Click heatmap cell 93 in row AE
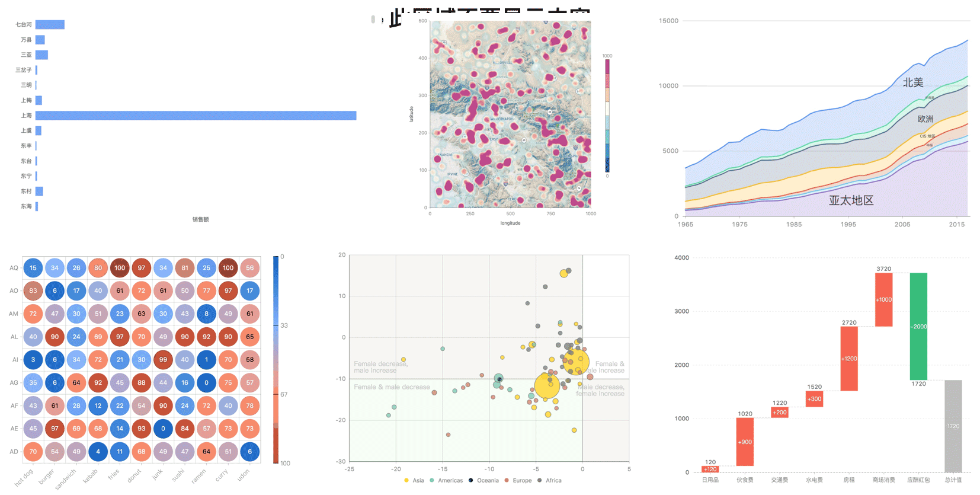This screenshot has width=980, height=495. coord(142,429)
